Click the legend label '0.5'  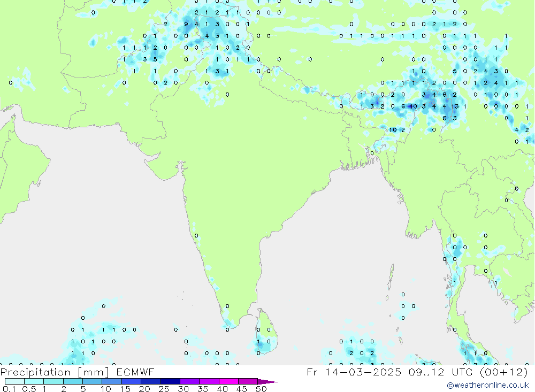[x=29, y=389]
